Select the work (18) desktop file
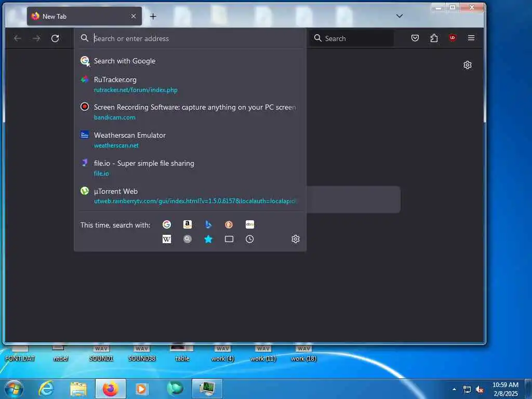532x399 pixels. tap(303, 353)
